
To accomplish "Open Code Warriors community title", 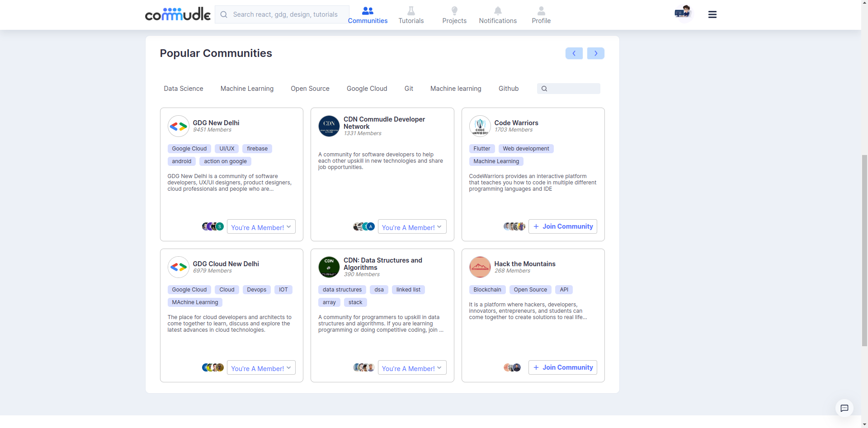I will (x=516, y=123).
